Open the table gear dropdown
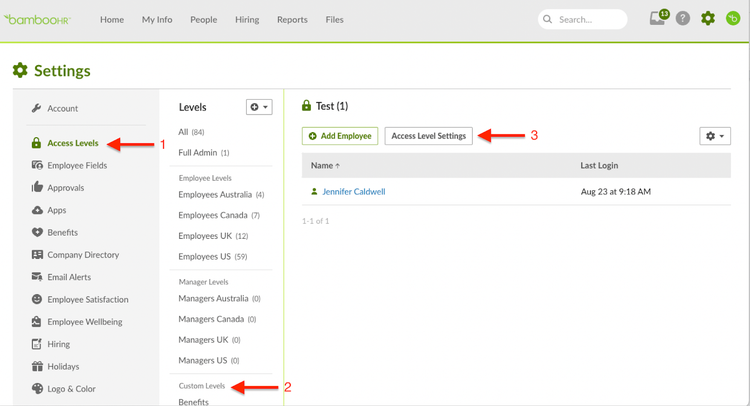The width and height of the screenshot is (750, 406). point(715,136)
